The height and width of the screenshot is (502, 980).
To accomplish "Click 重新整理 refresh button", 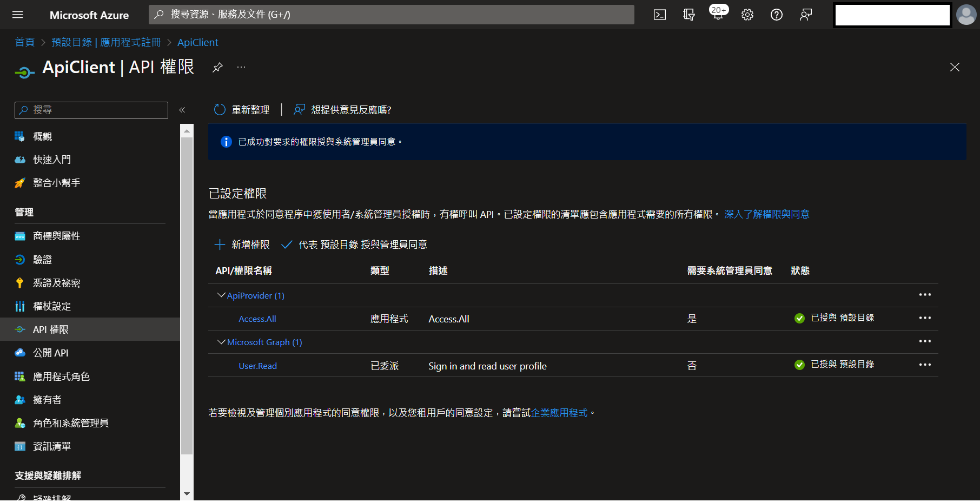I will pyautogui.click(x=242, y=110).
